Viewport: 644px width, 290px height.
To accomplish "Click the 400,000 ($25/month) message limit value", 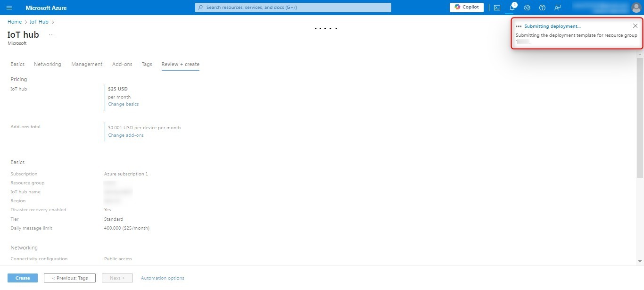I will click(x=127, y=228).
